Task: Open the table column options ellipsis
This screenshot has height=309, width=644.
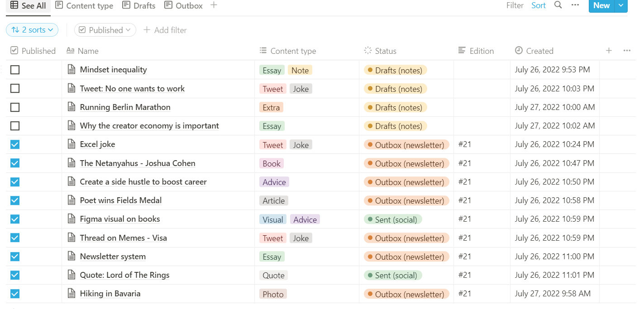Action: [627, 51]
